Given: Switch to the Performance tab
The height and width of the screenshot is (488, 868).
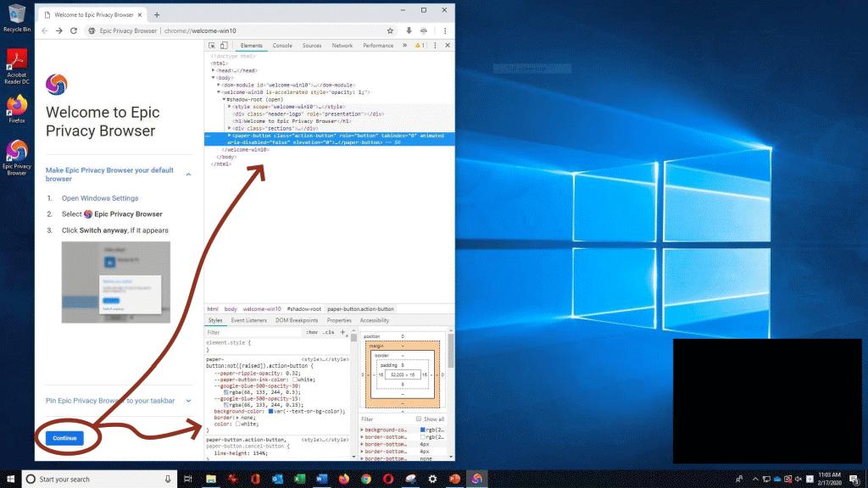Looking at the screenshot, I should tap(378, 46).
